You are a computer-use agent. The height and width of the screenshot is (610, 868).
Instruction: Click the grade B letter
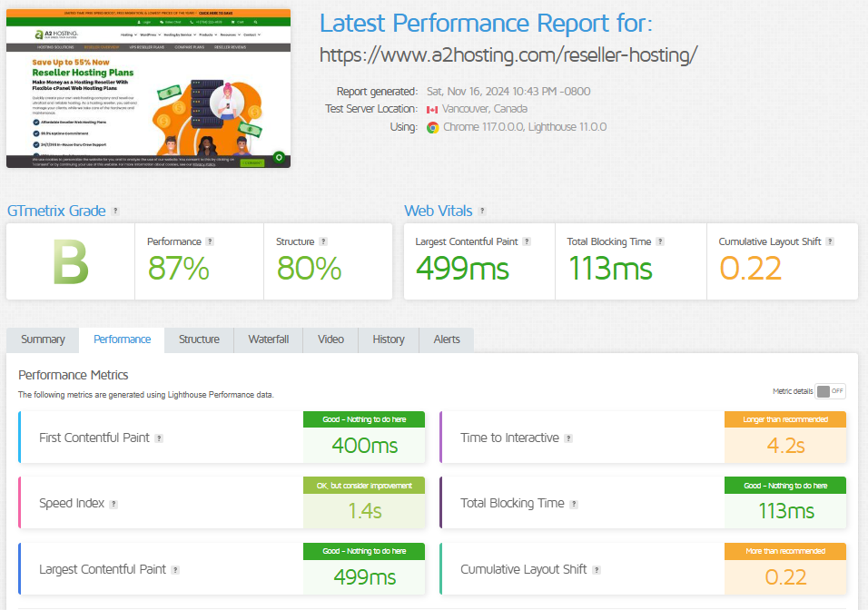71,262
